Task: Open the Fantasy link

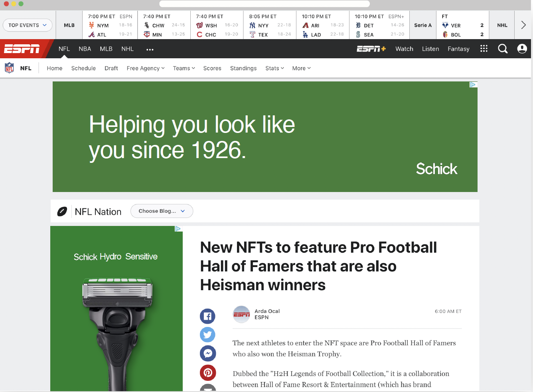Action: tap(458, 49)
